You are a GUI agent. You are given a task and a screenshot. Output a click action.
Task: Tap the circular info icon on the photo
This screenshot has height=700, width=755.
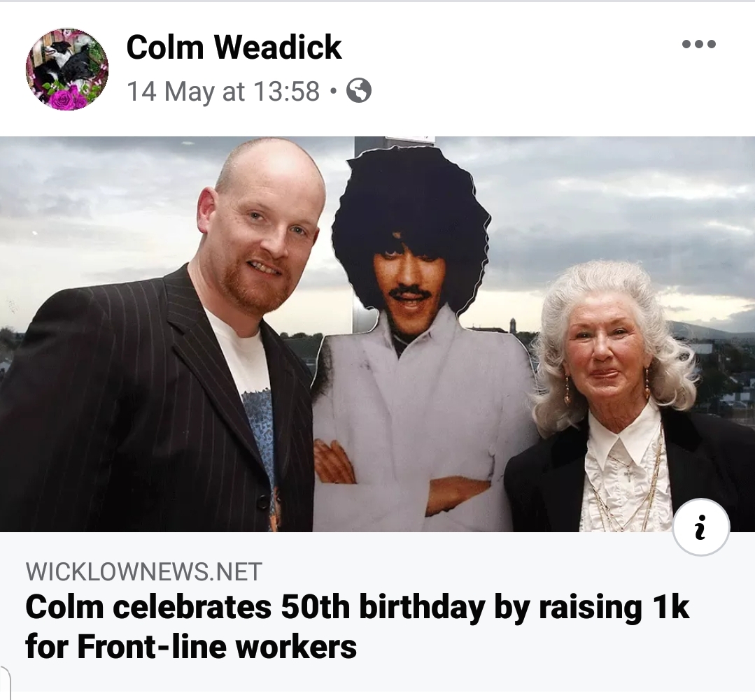pyautogui.click(x=700, y=527)
